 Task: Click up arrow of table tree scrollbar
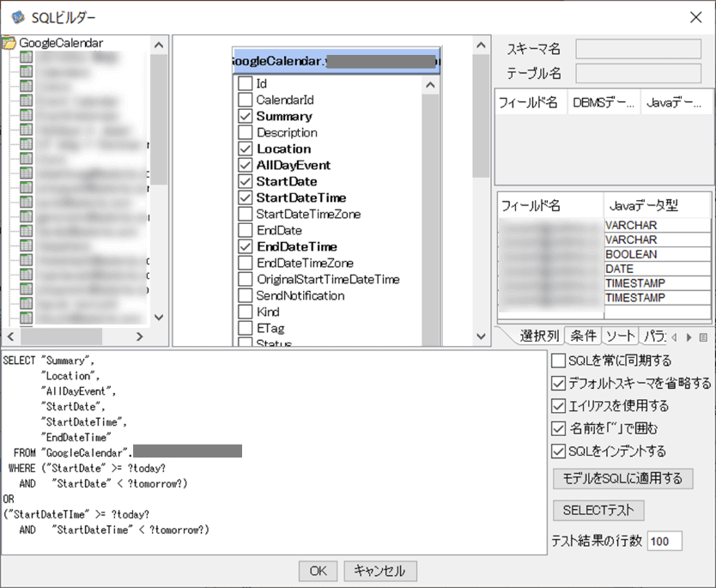[x=159, y=45]
